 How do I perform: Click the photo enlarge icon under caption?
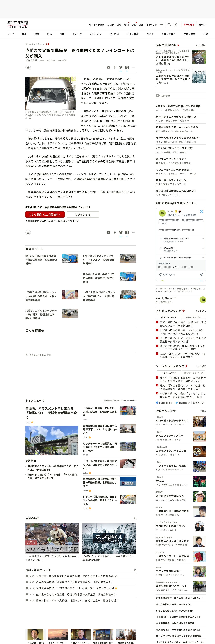(x=30, y=118)
